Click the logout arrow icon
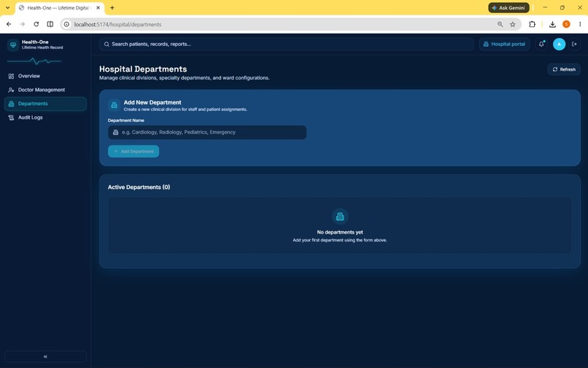The height and width of the screenshot is (368, 588). click(574, 45)
